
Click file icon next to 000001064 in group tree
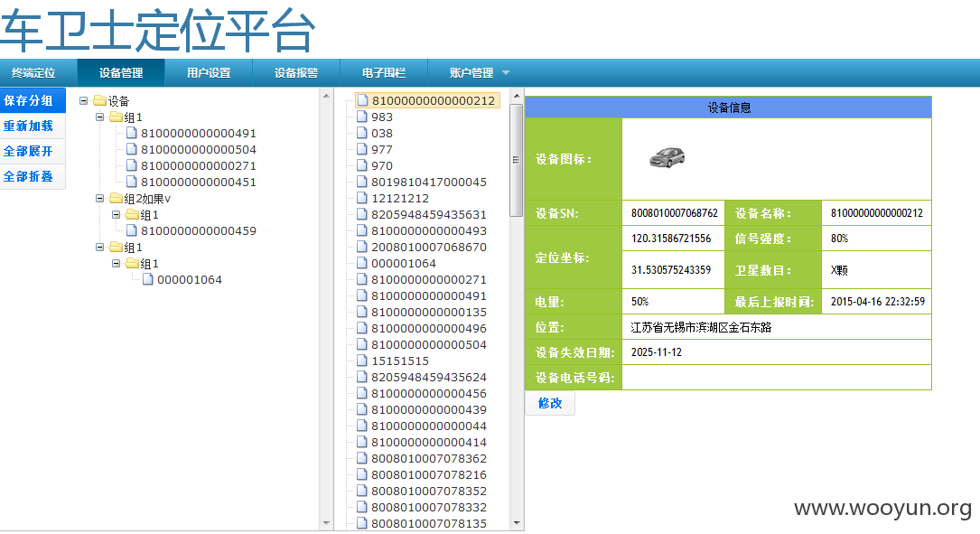pos(148,279)
